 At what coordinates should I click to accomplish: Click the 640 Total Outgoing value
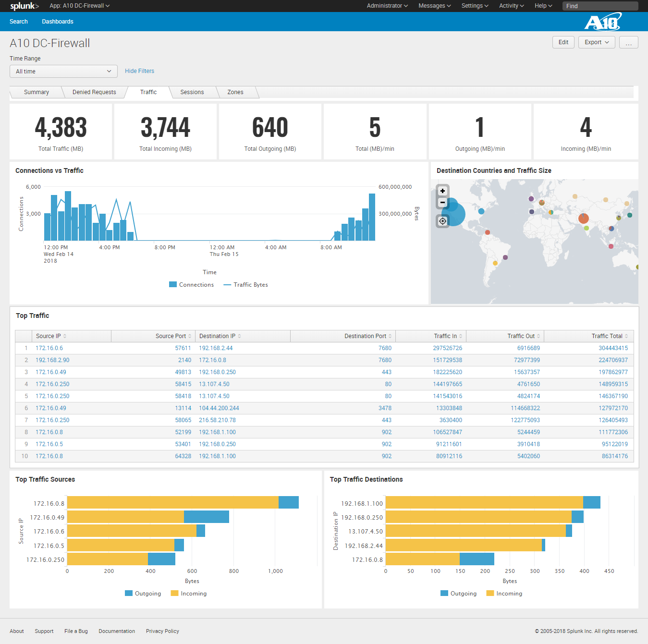[270, 127]
